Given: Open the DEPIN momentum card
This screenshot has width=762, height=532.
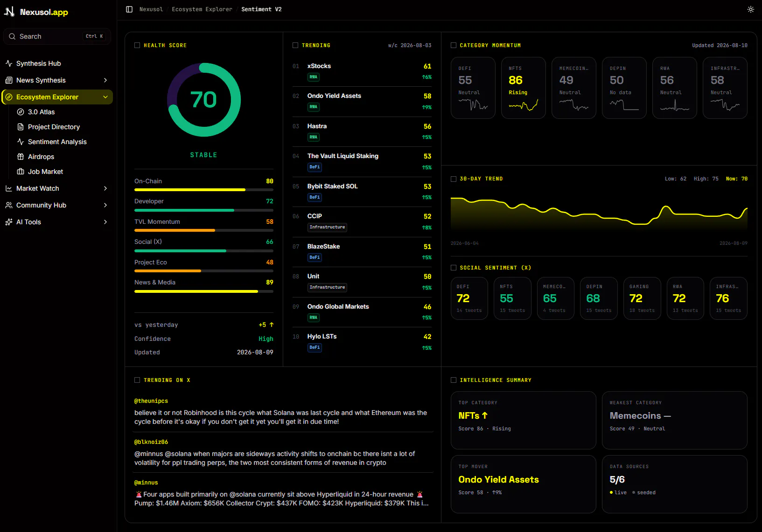Looking at the screenshot, I should click(624, 88).
